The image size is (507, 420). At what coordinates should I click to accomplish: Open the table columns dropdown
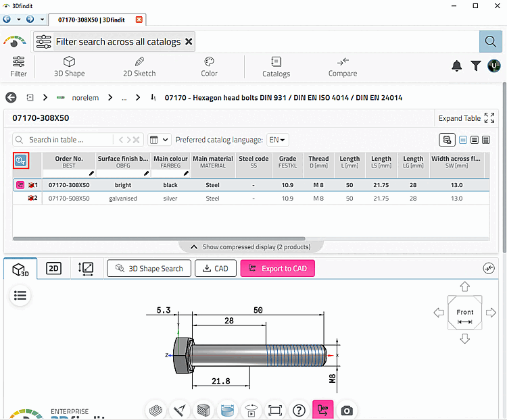click(x=159, y=140)
